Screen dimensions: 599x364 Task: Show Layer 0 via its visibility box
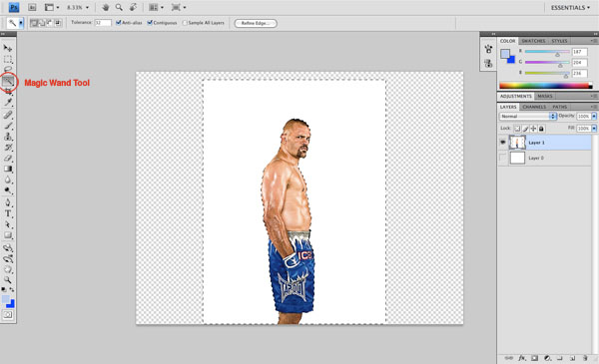[503, 158]
